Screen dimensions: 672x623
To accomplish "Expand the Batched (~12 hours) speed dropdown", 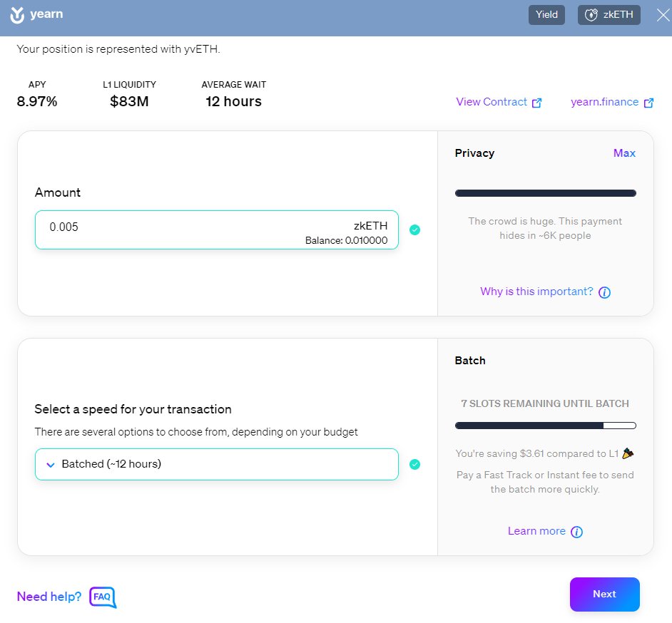I will tap(216, 464).
